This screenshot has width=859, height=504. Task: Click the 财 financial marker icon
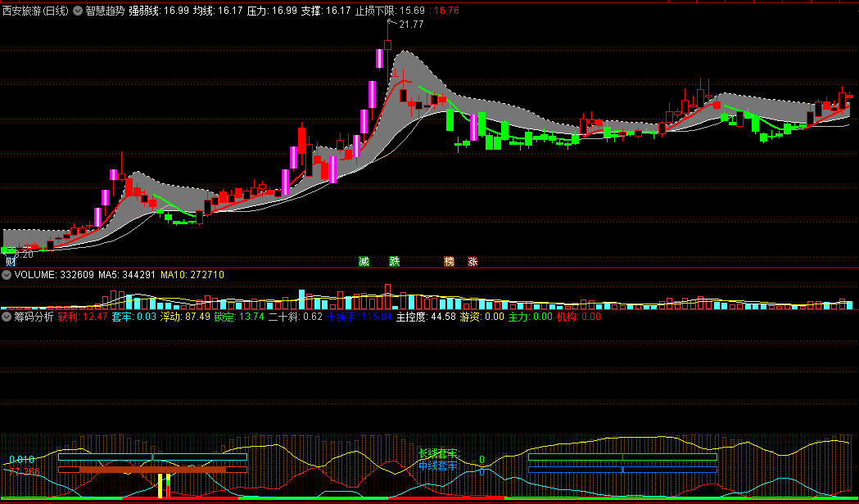(11, 262)
